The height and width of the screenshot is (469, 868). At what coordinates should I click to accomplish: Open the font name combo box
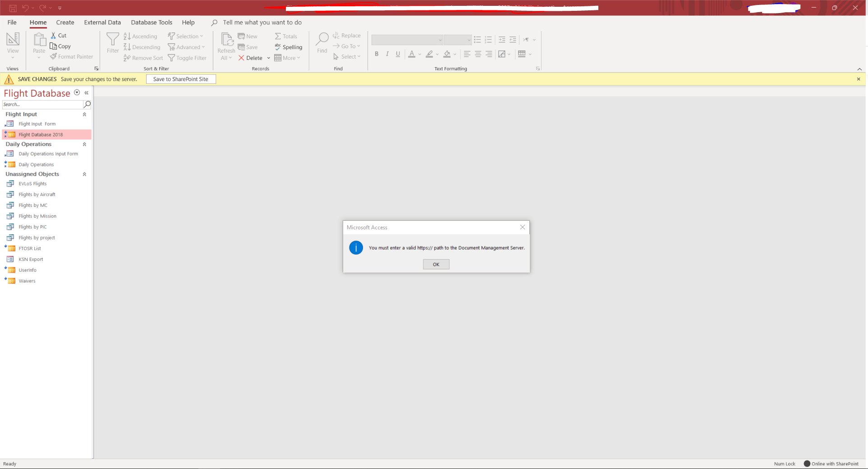pyautogui.click(x=407, y=40)
